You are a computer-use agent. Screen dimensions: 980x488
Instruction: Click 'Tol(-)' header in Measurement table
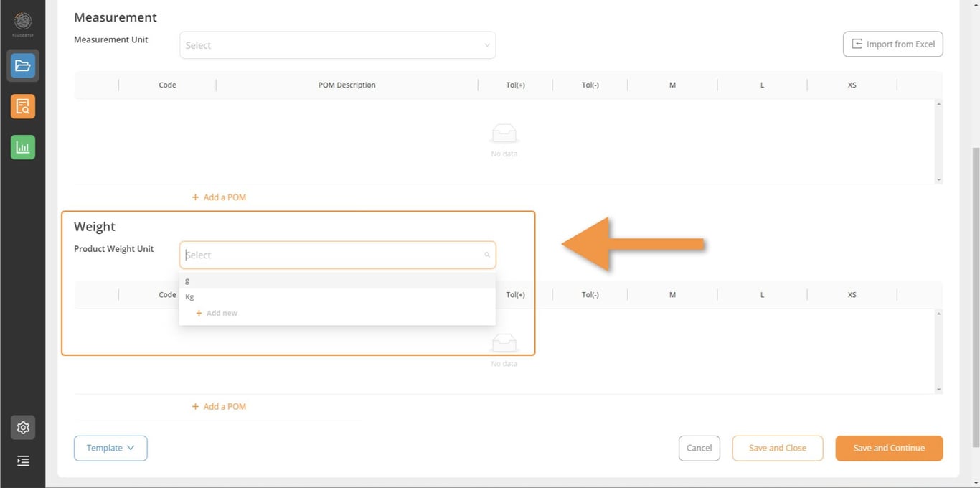tap(590, 85)
